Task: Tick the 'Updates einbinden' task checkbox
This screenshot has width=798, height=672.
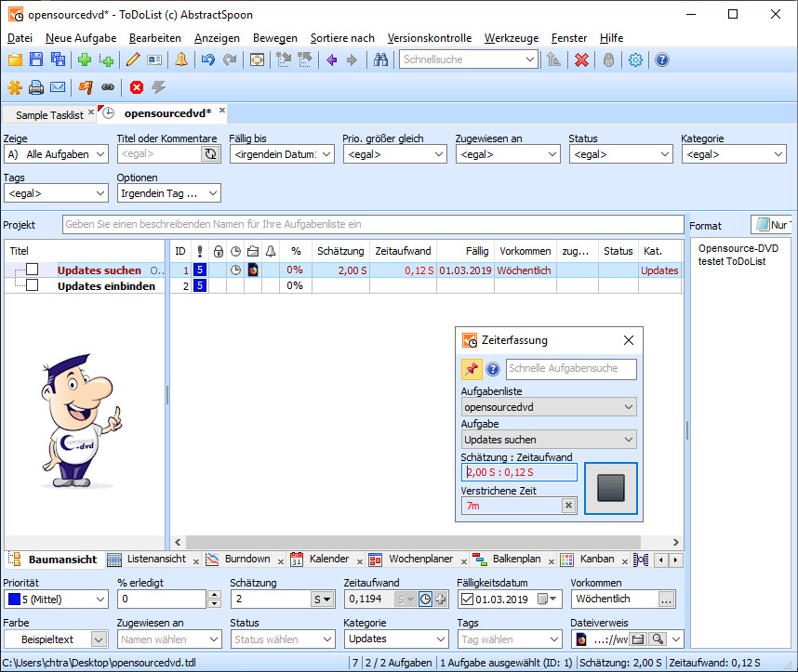Action: [33, 285]
